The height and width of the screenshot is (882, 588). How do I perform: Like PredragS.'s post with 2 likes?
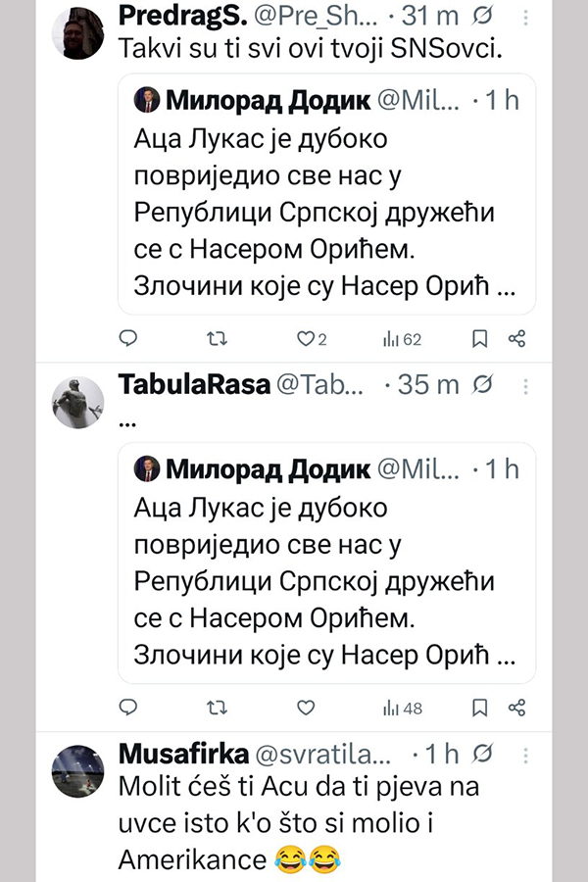coord(305,339)
